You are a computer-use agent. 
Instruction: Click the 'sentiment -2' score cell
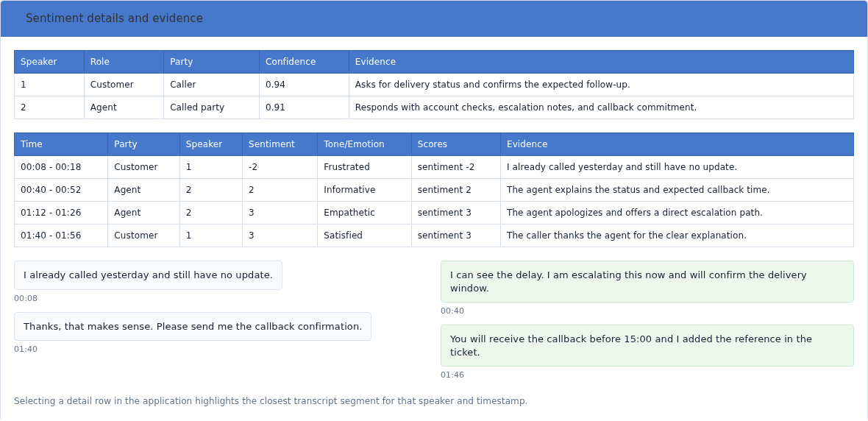point(455,167)
